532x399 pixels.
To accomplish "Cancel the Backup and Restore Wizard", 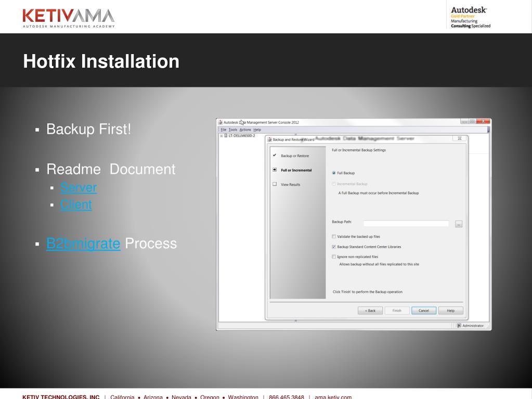I will tap(424, 311).
